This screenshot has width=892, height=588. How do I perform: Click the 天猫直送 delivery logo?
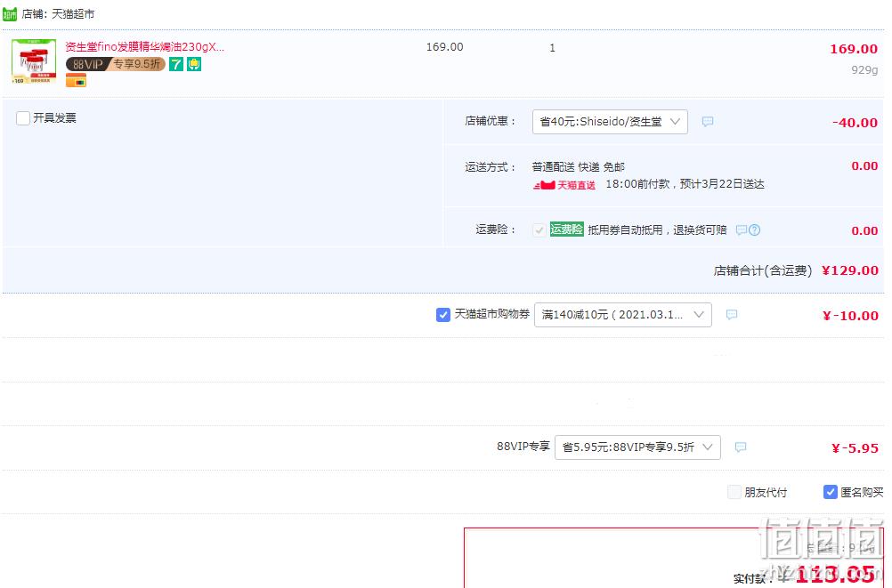[564, 185]
